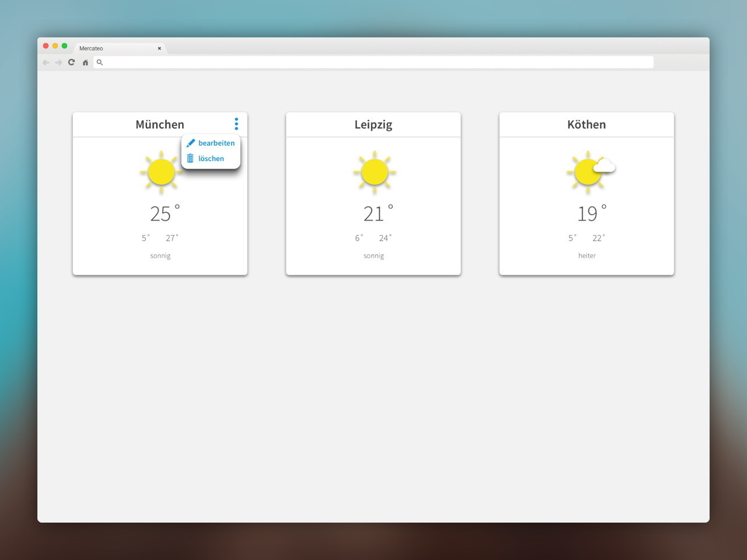Click the 21° temperature in Leipzig card

(x=378, y=213)
